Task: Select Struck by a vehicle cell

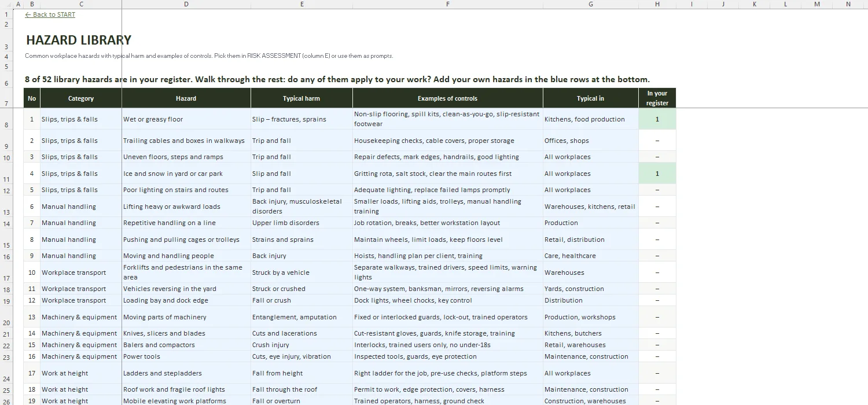Action: click(301, 273)
